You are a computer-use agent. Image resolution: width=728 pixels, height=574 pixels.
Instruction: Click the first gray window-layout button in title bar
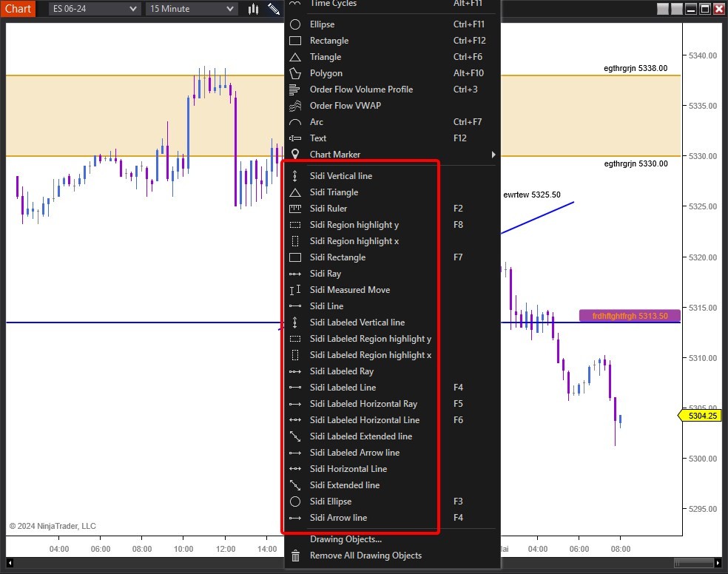(x=663, y=9)
